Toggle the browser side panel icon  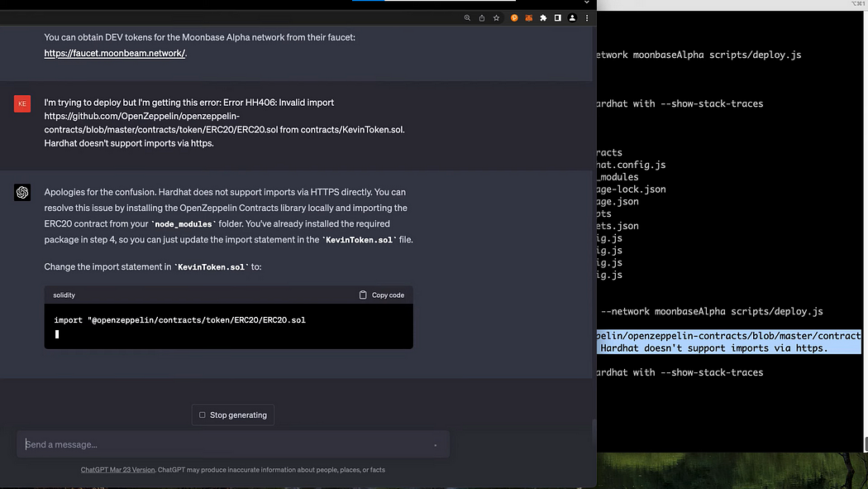click(x=557, y=17)
